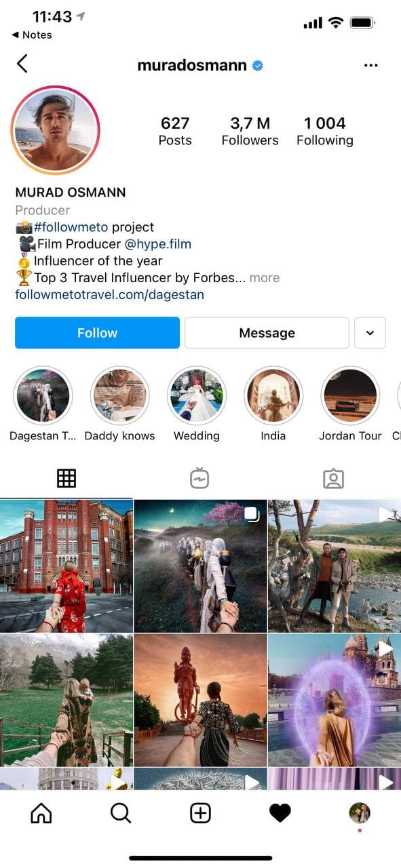Tap the back arrow icon

22,64
